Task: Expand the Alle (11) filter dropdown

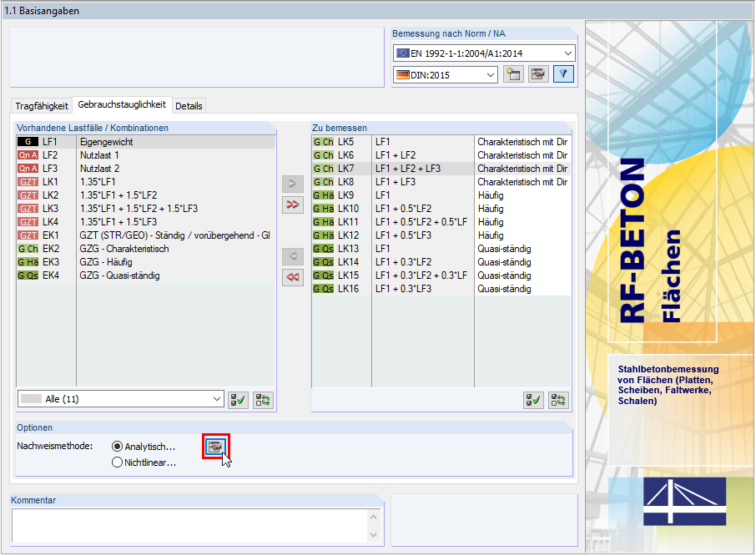Action: (x=216, y=400)
